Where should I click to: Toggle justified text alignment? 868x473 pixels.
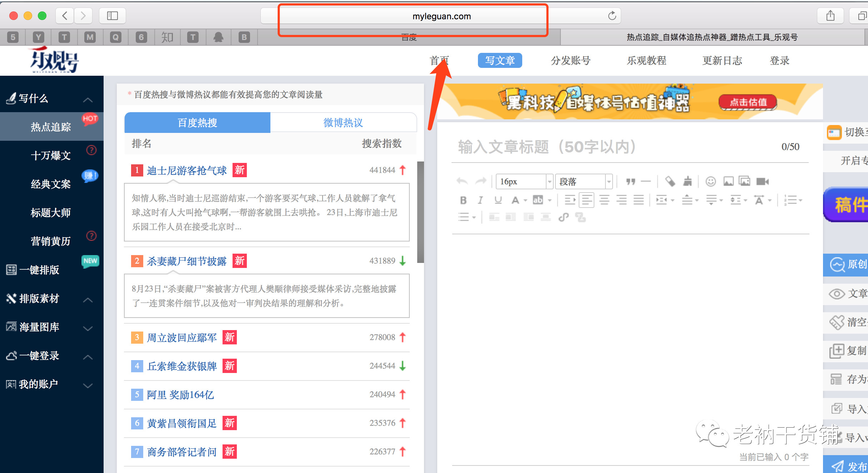639,200
